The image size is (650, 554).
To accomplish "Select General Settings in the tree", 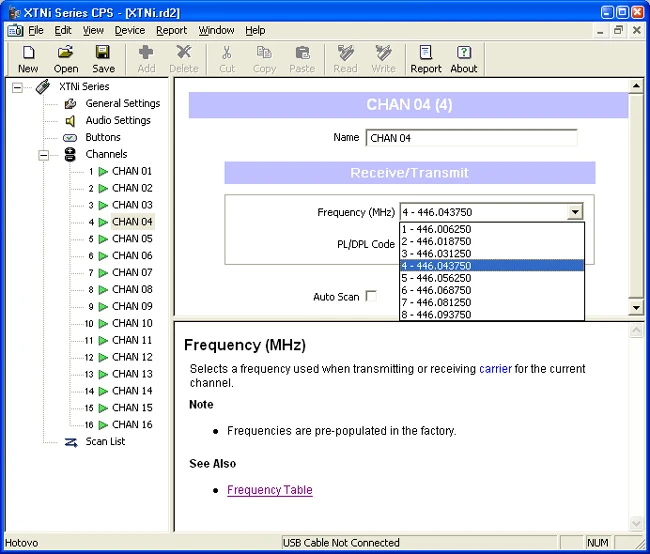I will pos(122,103).
